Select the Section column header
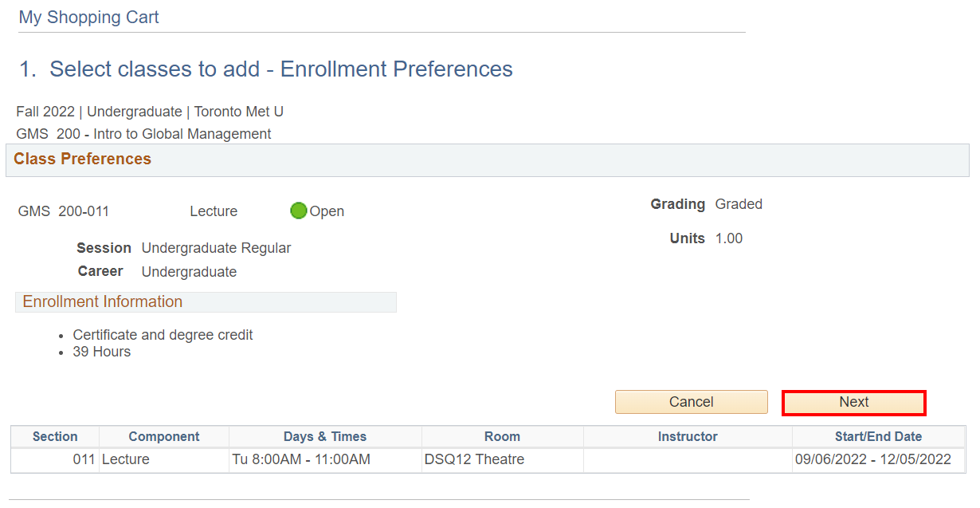Image resolution: width=980 pixels, height=508 pixels. tap(55, 437)
